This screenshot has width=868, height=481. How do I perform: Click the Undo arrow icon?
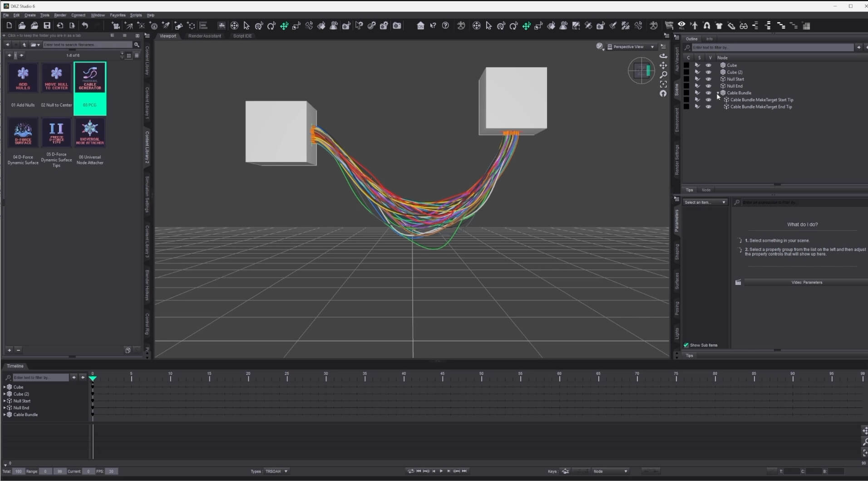click(x=85, y=26)
